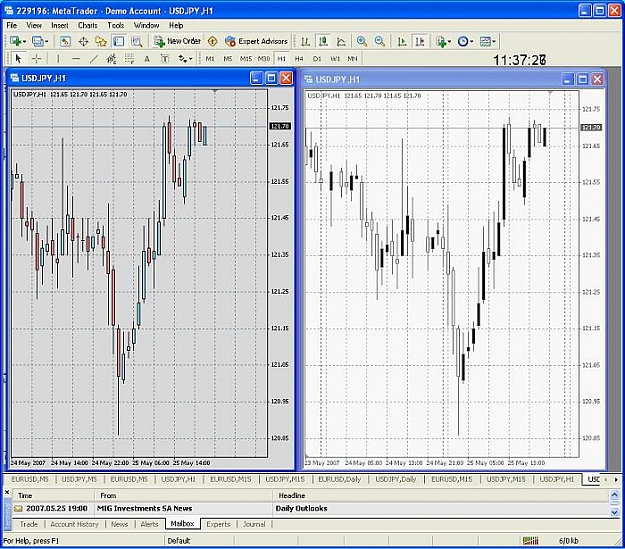Switch chart to Line Chart icon
Image resolution: width=625 pixels, height=549 pixels.
341,41
